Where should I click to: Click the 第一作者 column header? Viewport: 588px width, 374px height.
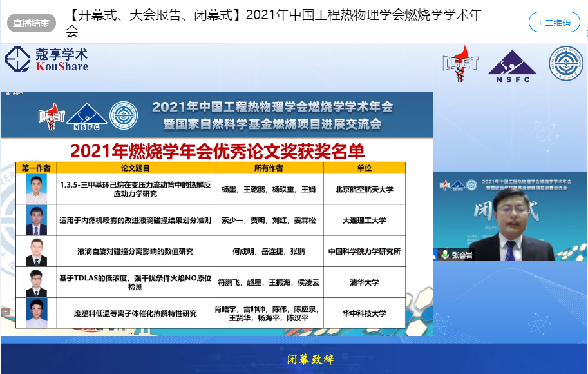tap(36, 168)
